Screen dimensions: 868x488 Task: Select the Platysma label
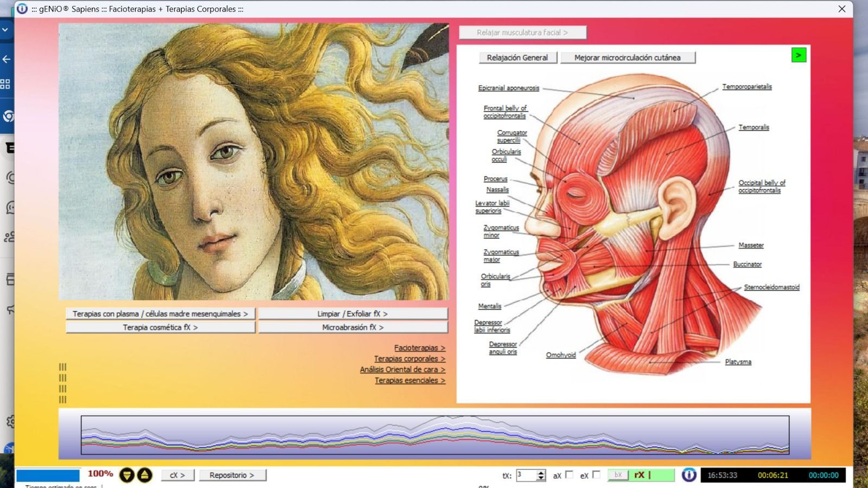[738, 362]
